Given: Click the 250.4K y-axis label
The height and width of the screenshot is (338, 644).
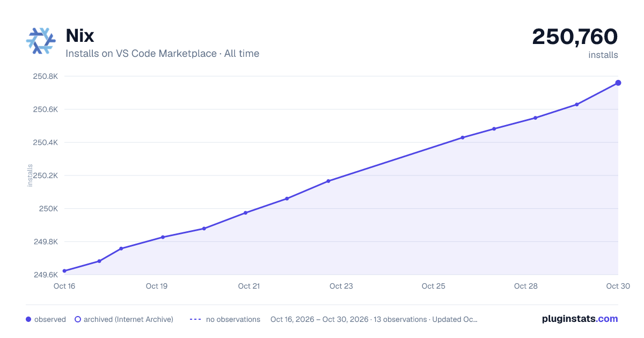Looking at the screenshot, I should pos(46,142).
